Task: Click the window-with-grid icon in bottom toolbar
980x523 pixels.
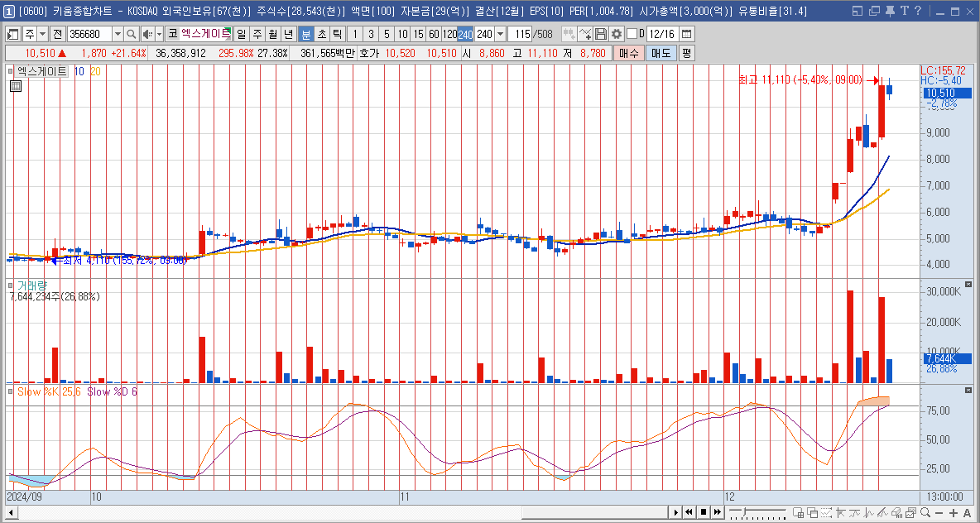Action: pos(798,513)
